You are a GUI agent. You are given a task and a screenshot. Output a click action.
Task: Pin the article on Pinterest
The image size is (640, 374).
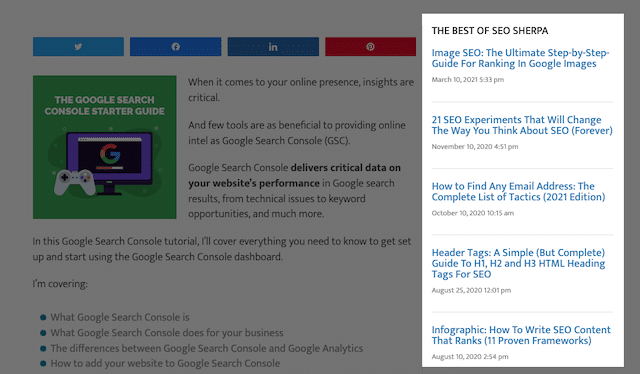370,47
